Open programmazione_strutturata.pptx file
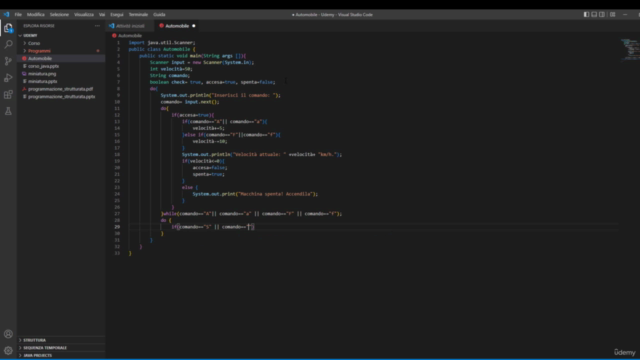The width and height of the screenshot is (640, 360). [61, 97]
